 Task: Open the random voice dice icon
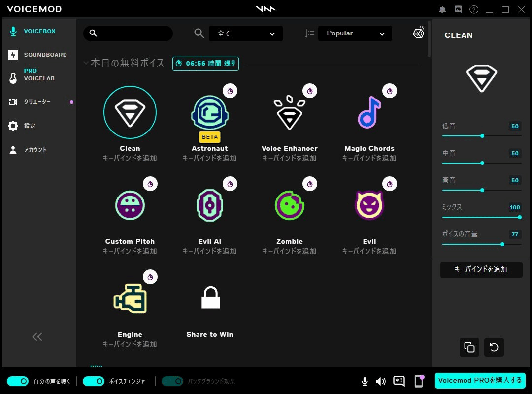click(418, 33)
